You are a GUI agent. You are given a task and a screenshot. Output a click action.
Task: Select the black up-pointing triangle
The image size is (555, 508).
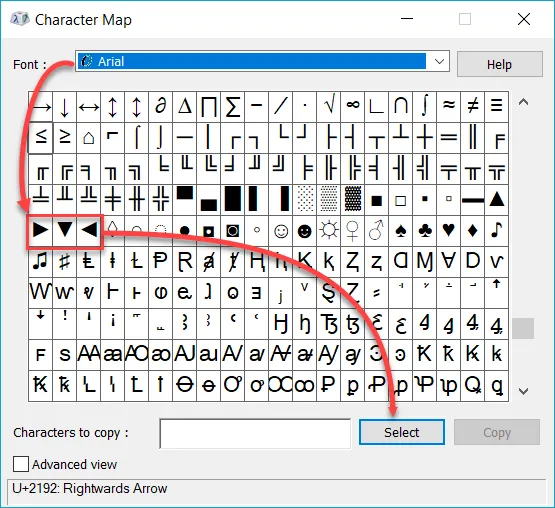click(497, 200)
